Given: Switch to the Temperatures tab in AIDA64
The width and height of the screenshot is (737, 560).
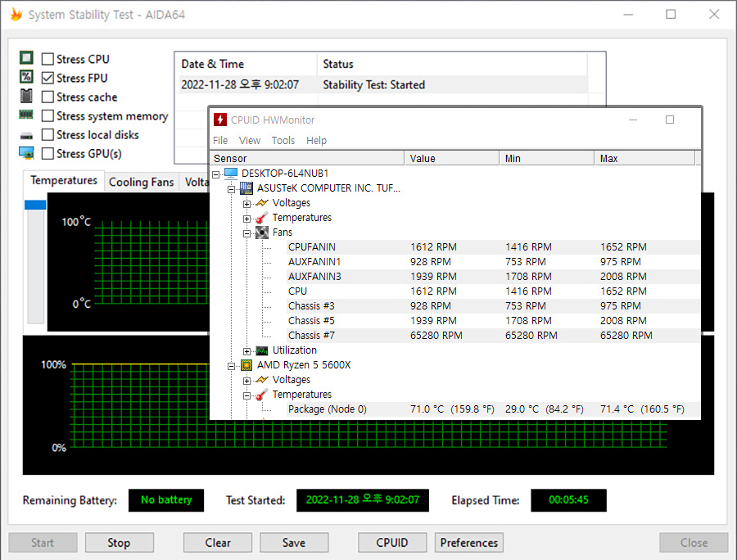Looking at the screenshot, I should (63, 180).
